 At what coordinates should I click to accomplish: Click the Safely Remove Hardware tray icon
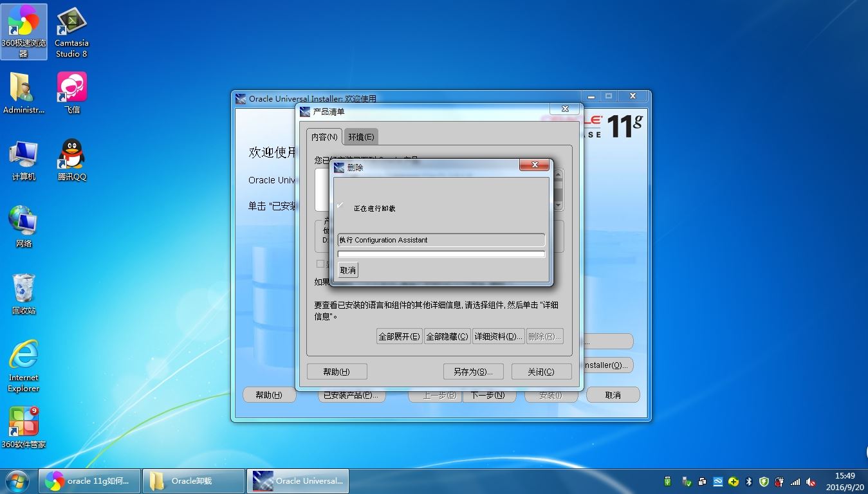point(687,481)
